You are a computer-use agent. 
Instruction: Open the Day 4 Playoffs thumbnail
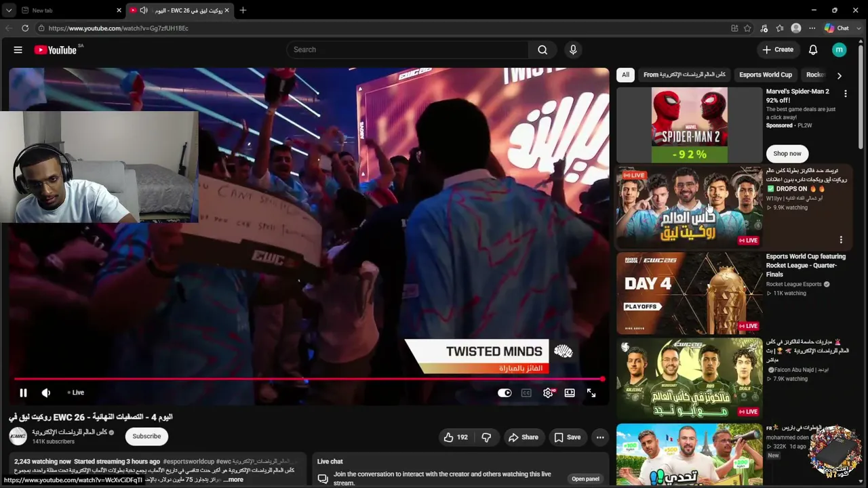690,293
